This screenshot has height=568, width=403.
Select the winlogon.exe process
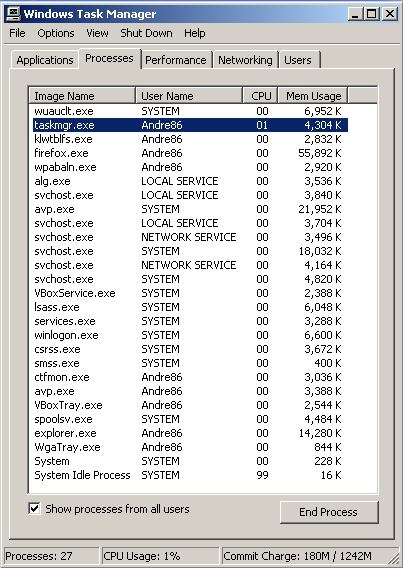190,335
